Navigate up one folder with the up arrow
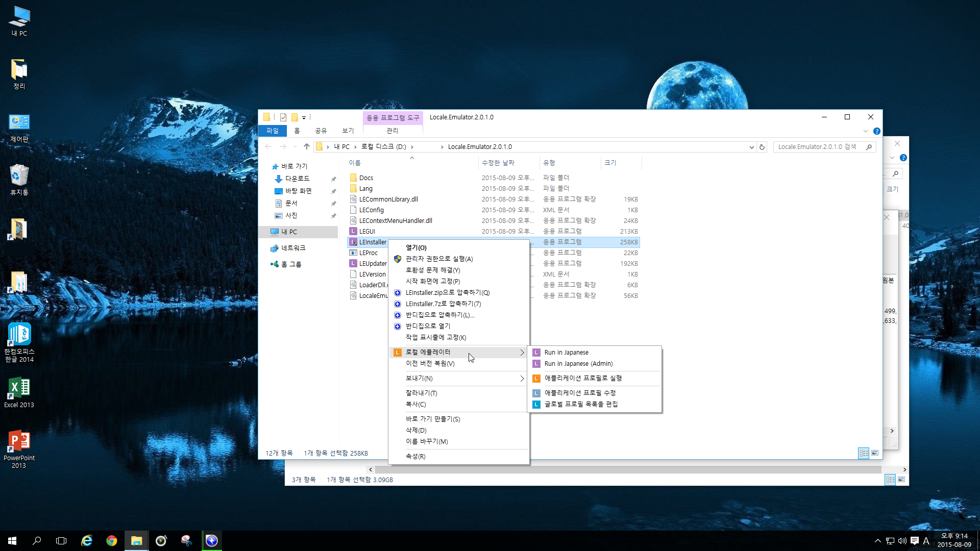 pos(306,146)
